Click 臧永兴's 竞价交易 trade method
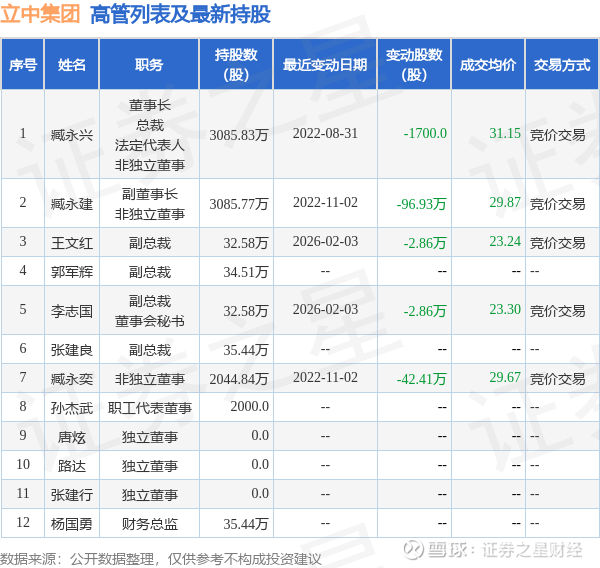The image size is (600, 568). pos(558,135)
